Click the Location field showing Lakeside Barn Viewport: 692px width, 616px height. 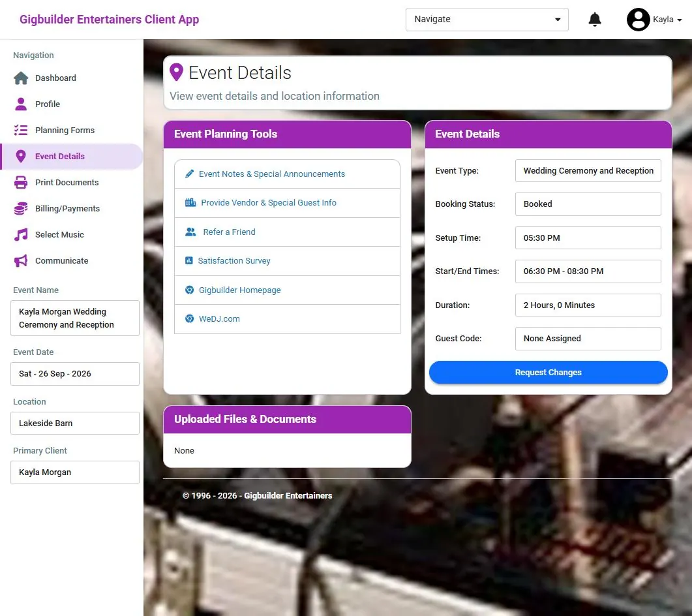[75, 423]
